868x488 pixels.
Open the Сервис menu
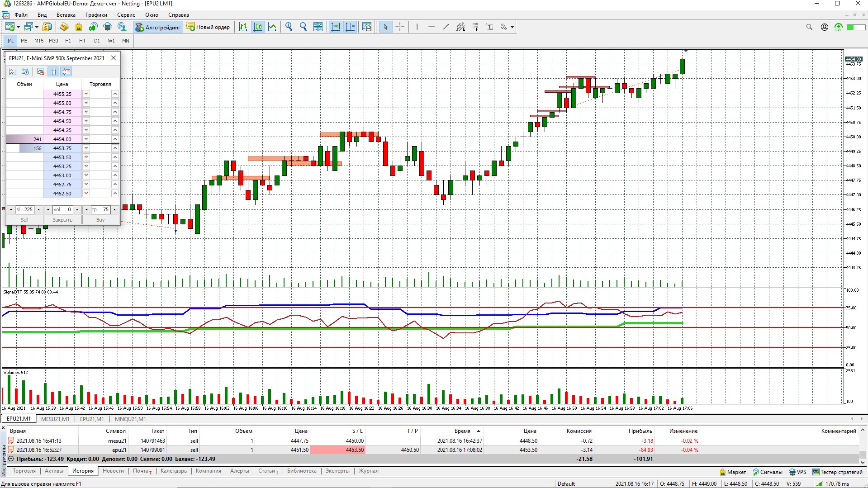tap(126, 15)
